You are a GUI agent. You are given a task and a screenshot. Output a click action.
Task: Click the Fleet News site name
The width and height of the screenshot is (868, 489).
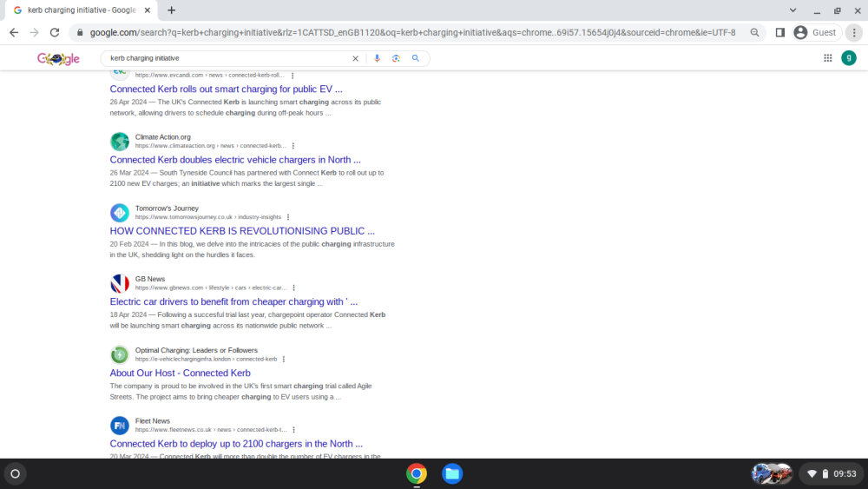[152, 421]
